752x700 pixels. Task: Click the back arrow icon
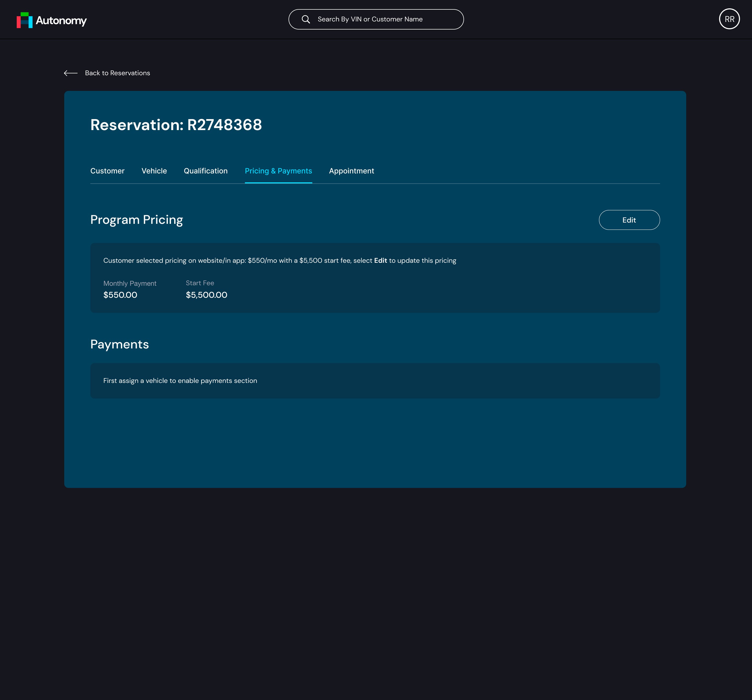[x=71, y=73]
